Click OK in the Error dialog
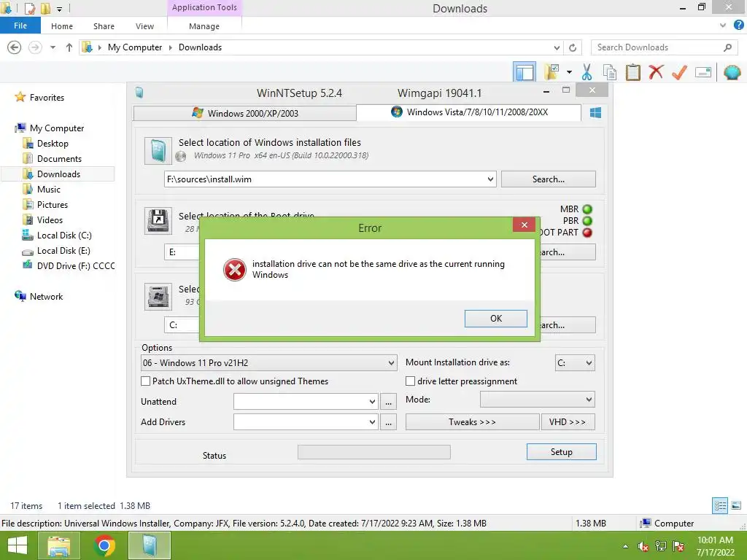 [x=495, y=319]
